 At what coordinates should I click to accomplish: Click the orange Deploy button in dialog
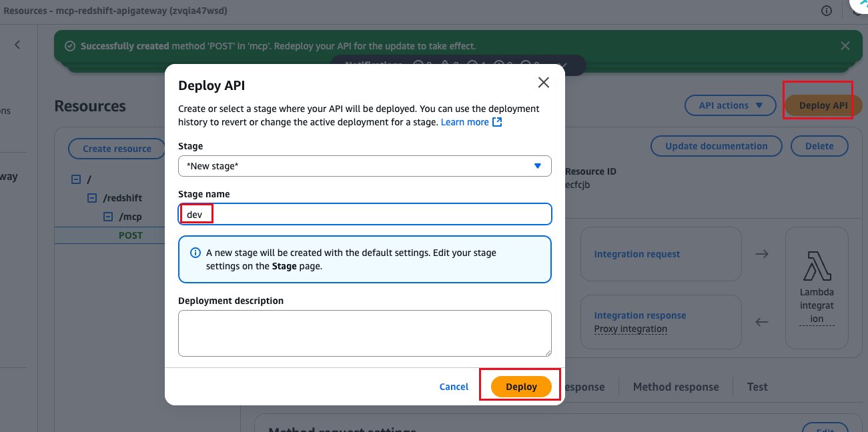pyautogui.click(x=521, y=387)
